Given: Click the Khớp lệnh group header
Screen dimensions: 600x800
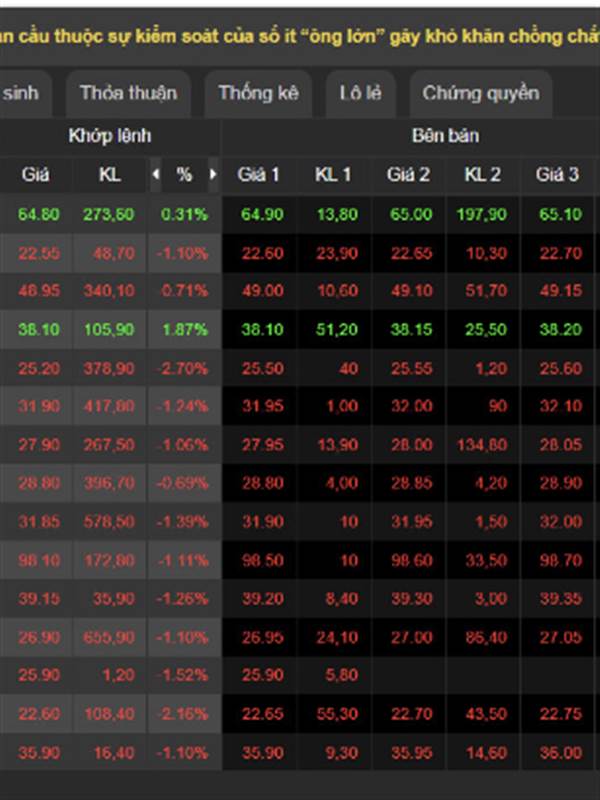Looking at the screenshot, I should pos(110,136).
